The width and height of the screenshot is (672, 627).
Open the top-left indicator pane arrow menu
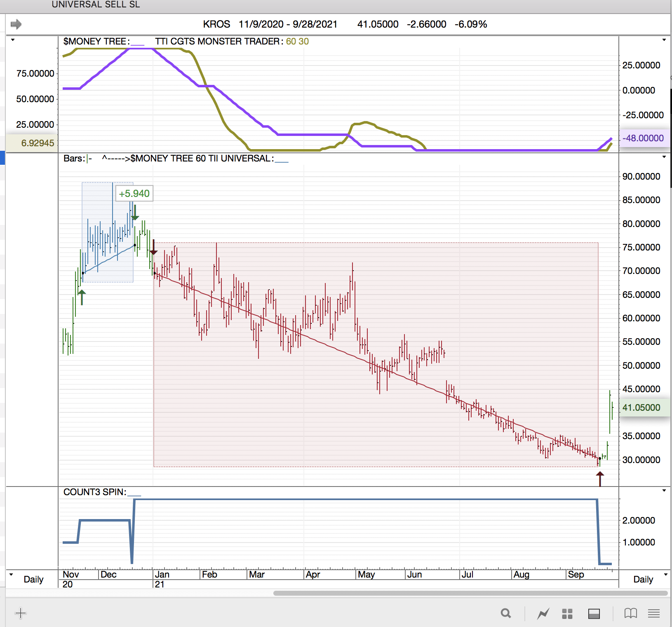point(12,40)
